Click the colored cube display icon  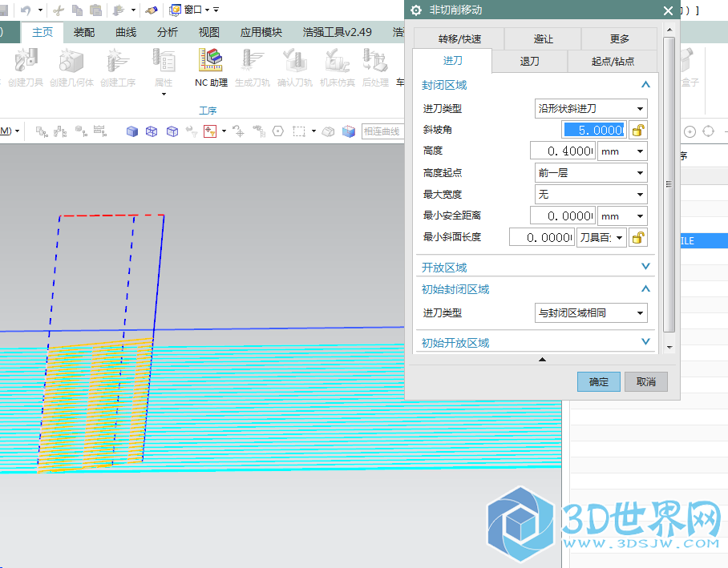pyautogui.click(x=348, y=131)
